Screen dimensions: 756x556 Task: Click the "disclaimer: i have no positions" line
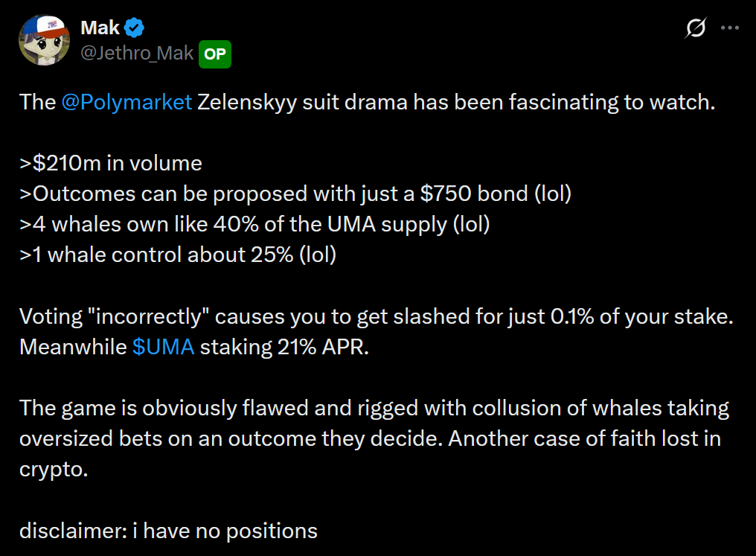pos(168,531)
